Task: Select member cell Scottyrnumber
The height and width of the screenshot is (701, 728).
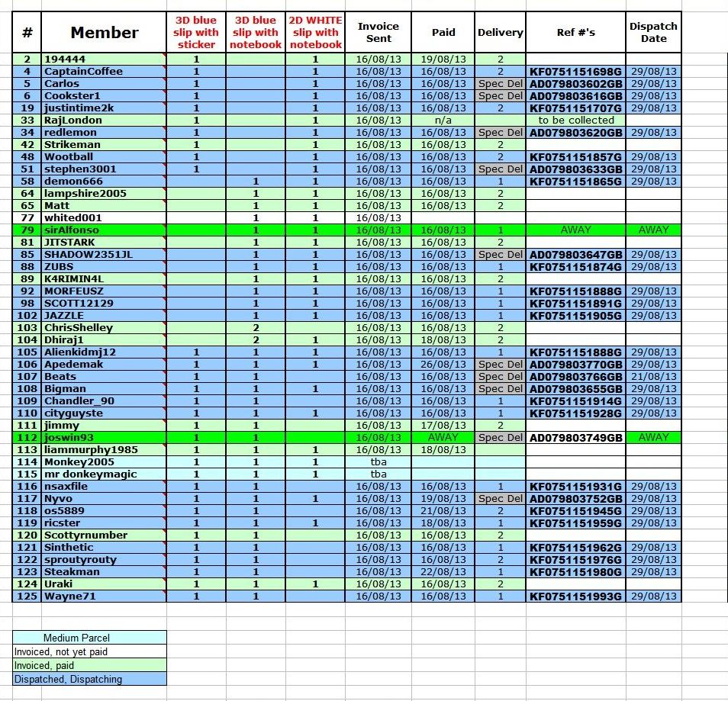Action: click(104, 535)
